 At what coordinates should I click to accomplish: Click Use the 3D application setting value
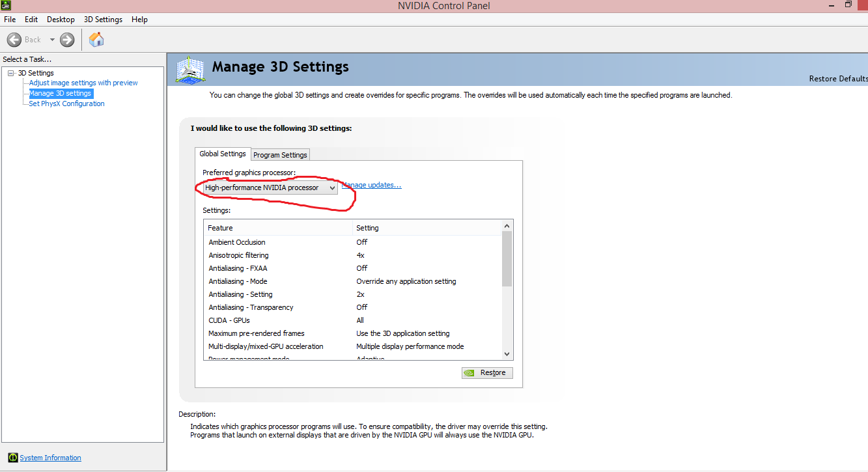tap(403, 333)
